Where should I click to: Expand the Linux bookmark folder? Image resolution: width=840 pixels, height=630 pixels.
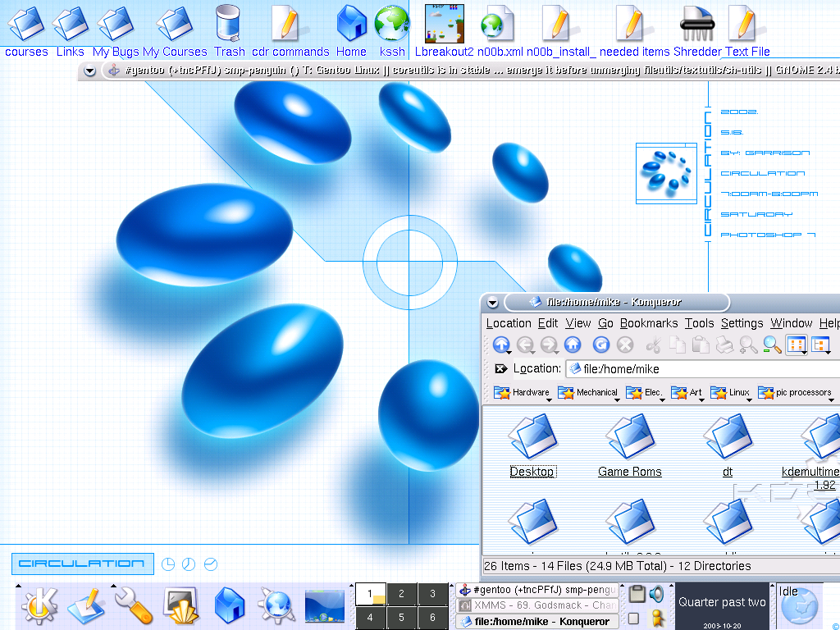click(x=731, y=392)
